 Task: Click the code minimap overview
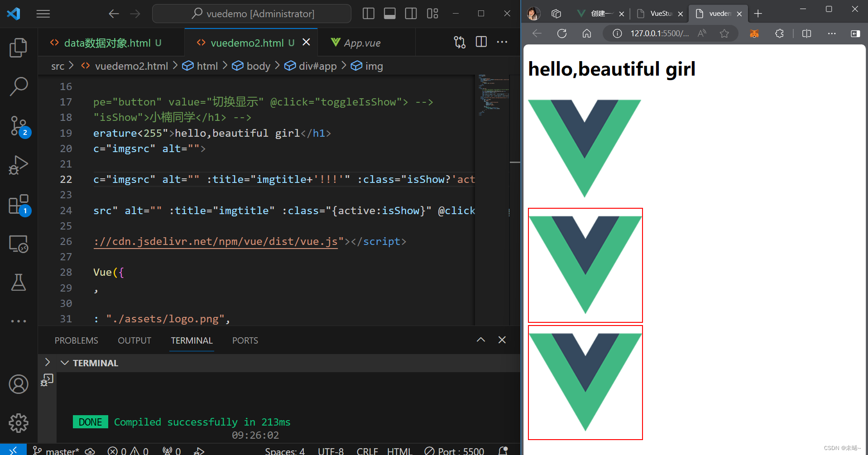(493, 95)
